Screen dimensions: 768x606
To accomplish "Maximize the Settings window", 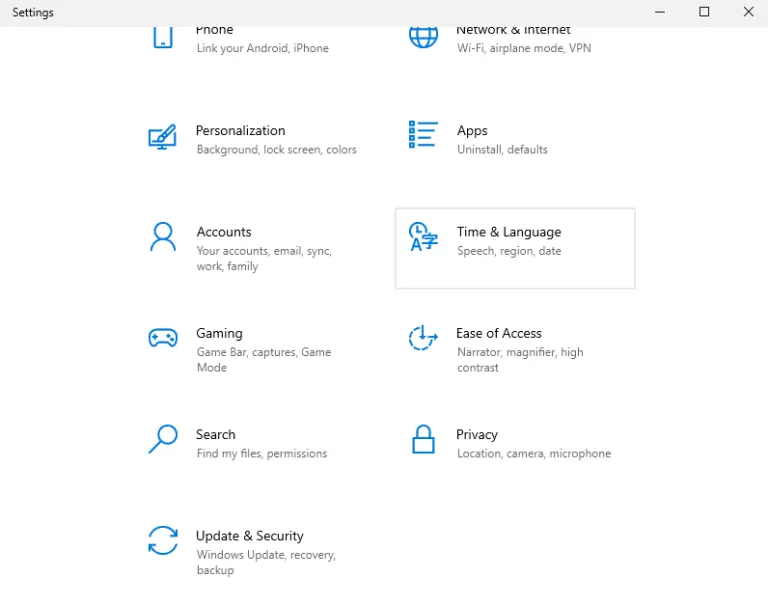I will (x=704, y=12).
